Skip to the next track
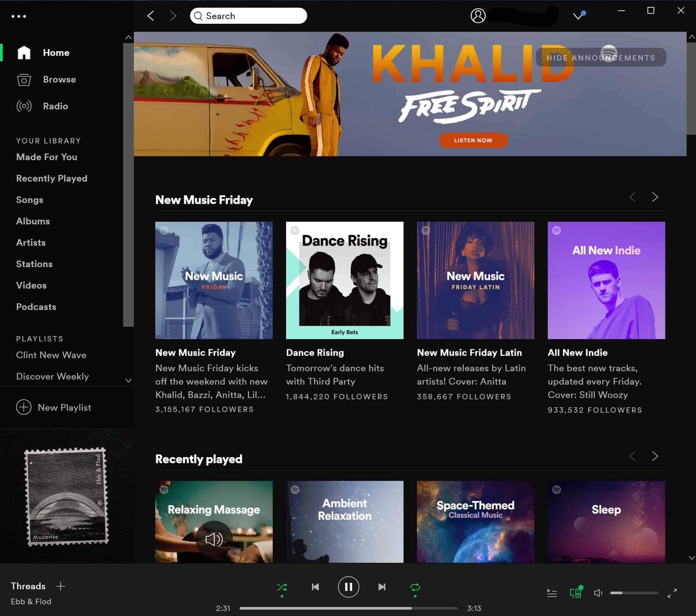696x616 pixels. (x=382, y=587)
